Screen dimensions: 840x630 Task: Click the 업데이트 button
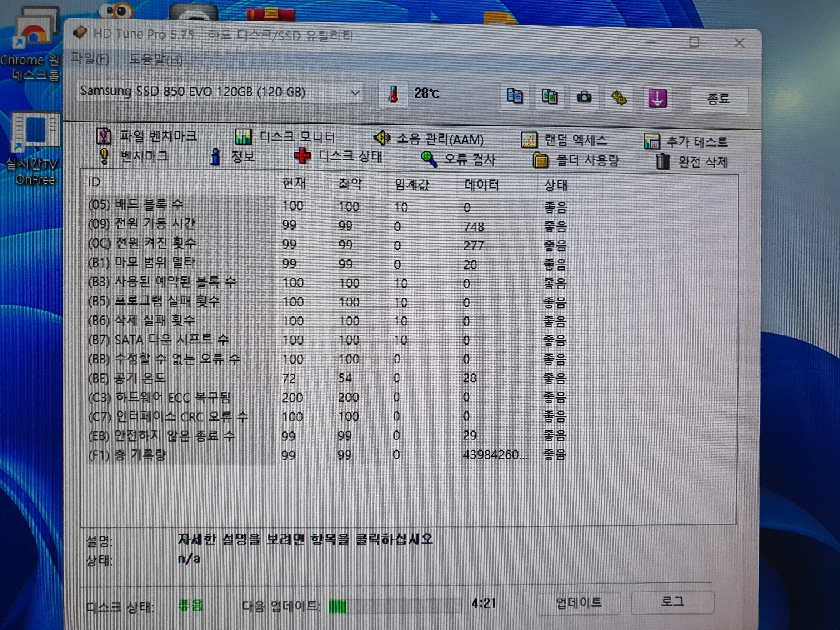point(579,603)
